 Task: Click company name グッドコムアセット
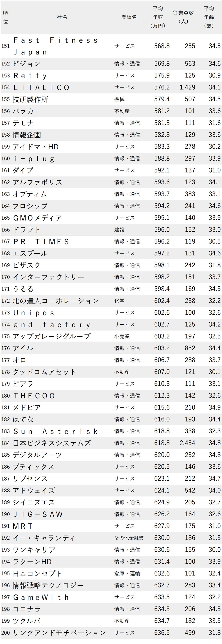click(44, 372)
